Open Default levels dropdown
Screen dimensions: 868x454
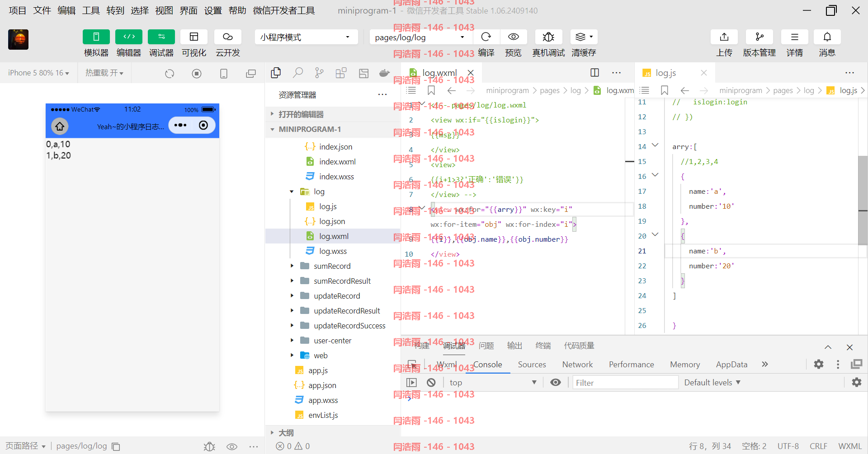pyautogui.click(x=712, y=383)
